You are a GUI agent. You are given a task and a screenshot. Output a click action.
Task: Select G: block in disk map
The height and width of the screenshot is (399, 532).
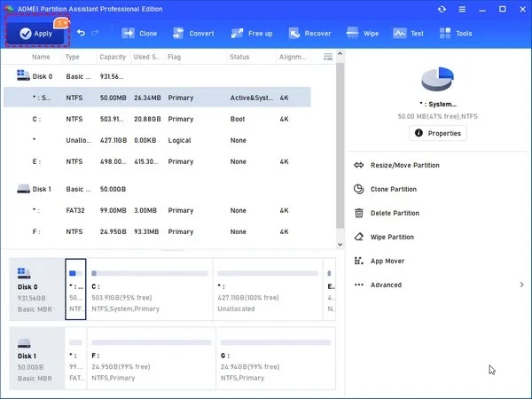point(276,358)
